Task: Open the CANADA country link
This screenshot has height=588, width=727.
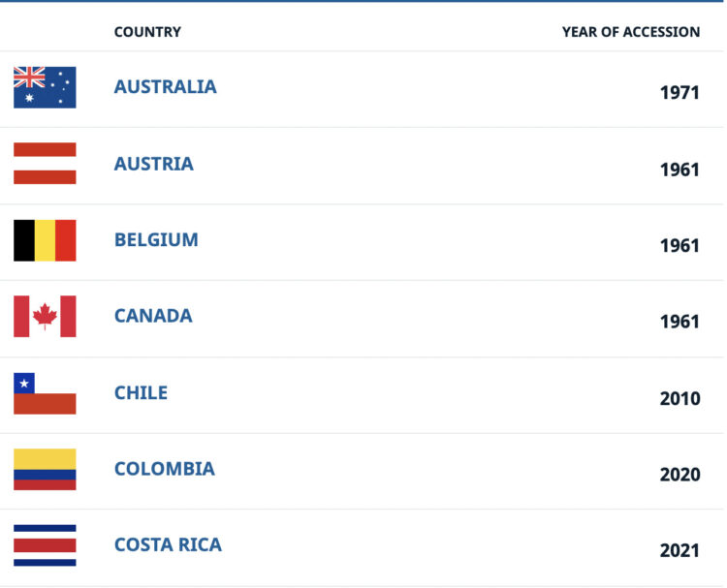Action: 153,316
